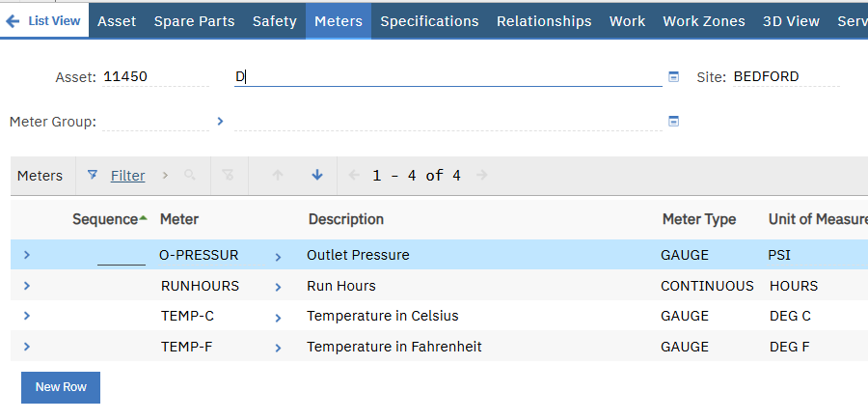
Task: Expand the RUNHOURS row details
Action: [x=27, y=286]
